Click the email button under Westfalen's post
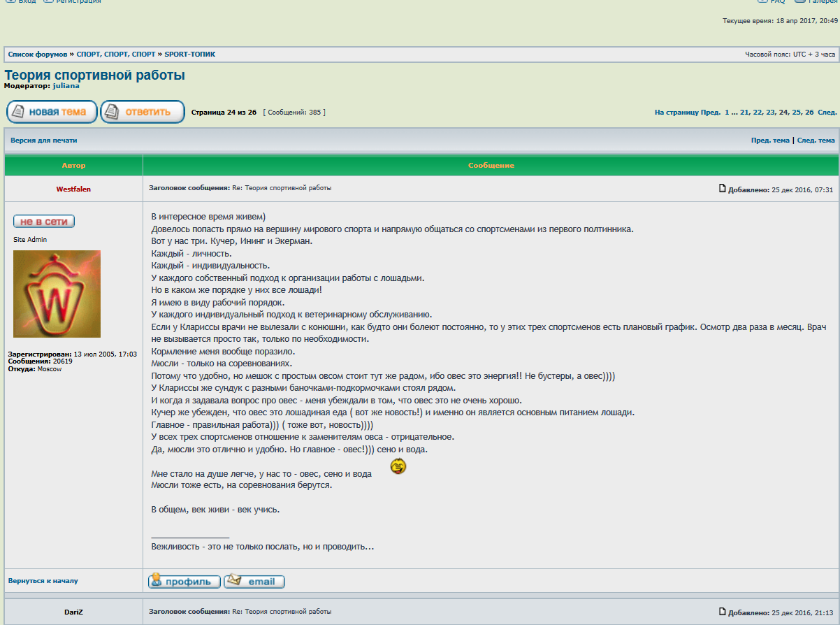Viewport: 840px width, 625px height. (x=254, y=582)
